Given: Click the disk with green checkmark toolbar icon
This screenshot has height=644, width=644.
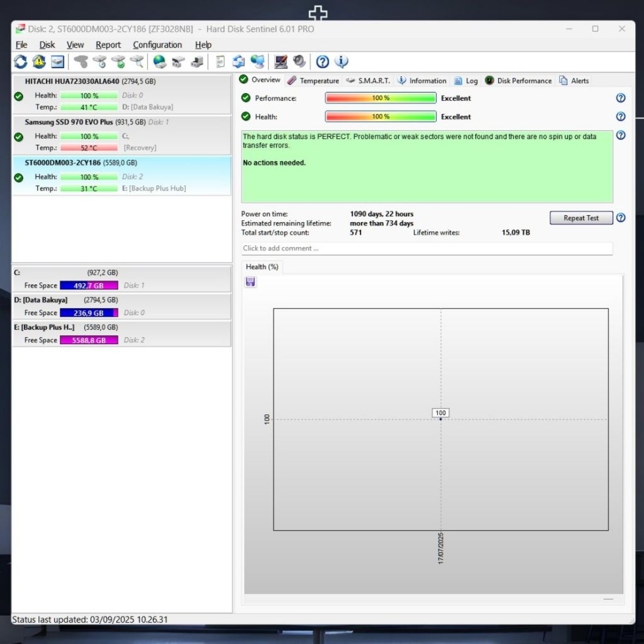Looking at the screenshot, I should (x=118, y=62).
